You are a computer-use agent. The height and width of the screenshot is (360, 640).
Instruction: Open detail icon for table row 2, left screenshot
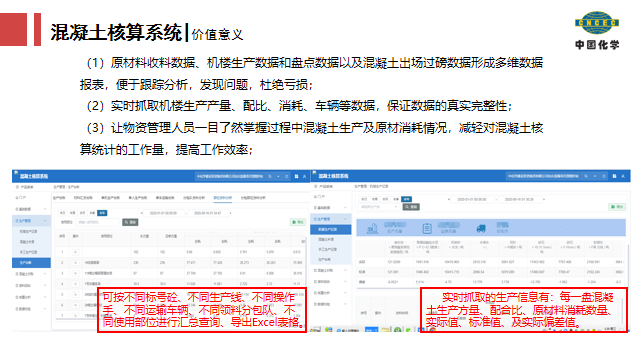click(x=76, y=262)
